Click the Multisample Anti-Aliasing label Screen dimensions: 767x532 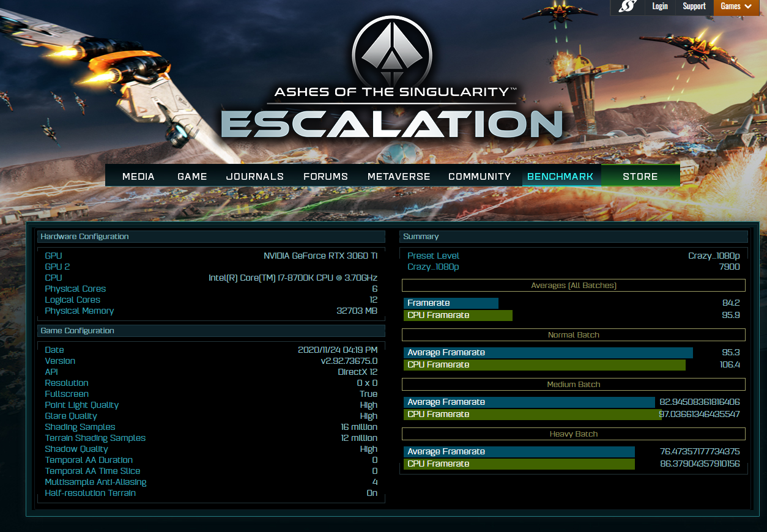95,482
